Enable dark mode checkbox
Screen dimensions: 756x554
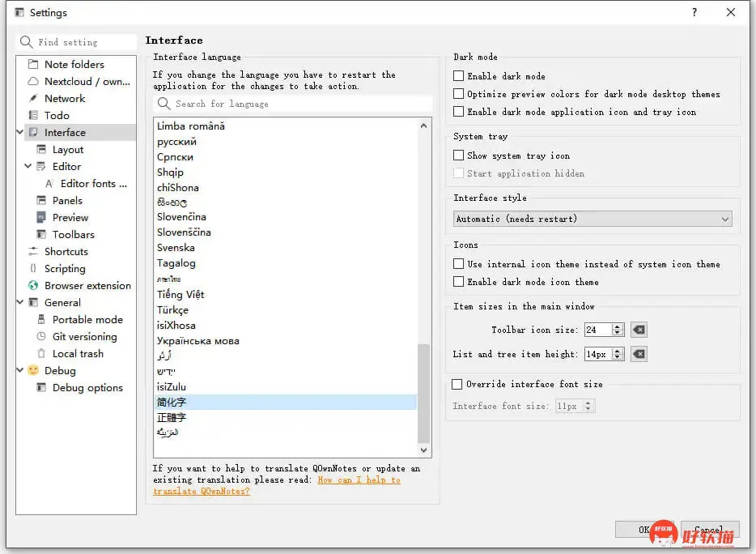458,76
